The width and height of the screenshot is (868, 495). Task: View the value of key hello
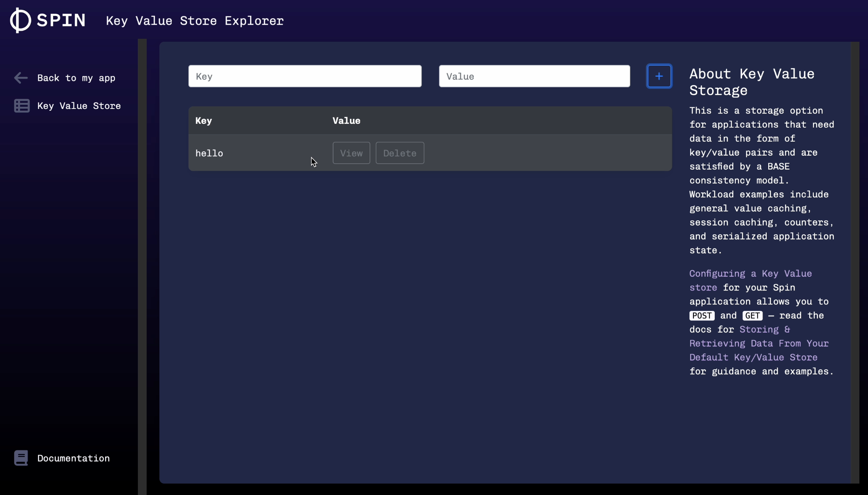(351, 153)
